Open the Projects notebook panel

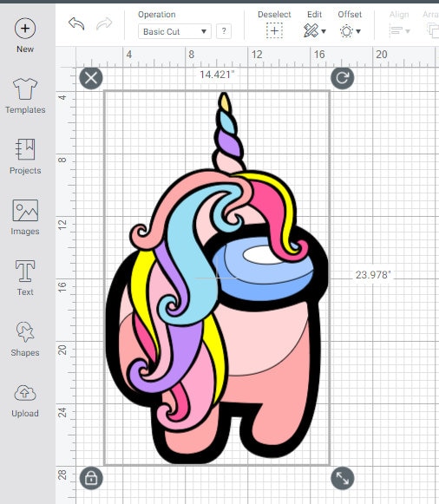(x=25, y=156)
